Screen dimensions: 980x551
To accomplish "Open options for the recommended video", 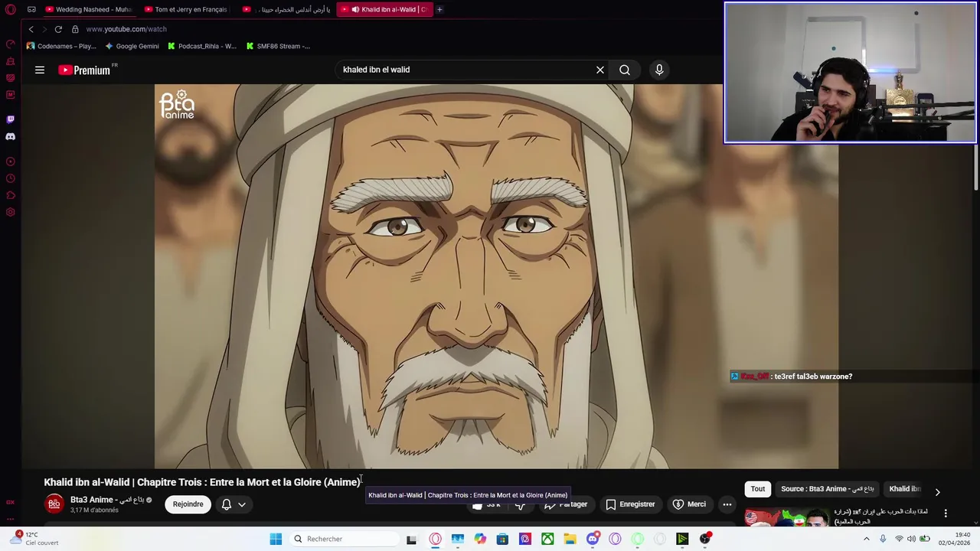I will 946,514.
